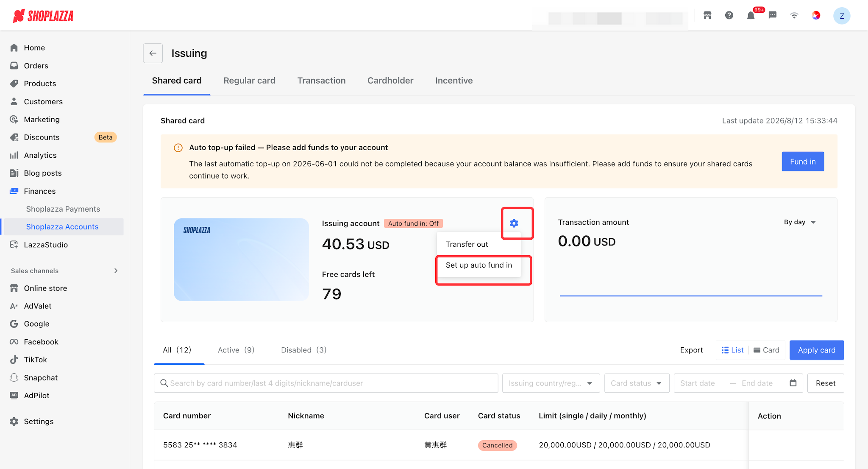Click the End date field
Viewport: 868px width, 469px height.
coord(757,383)
